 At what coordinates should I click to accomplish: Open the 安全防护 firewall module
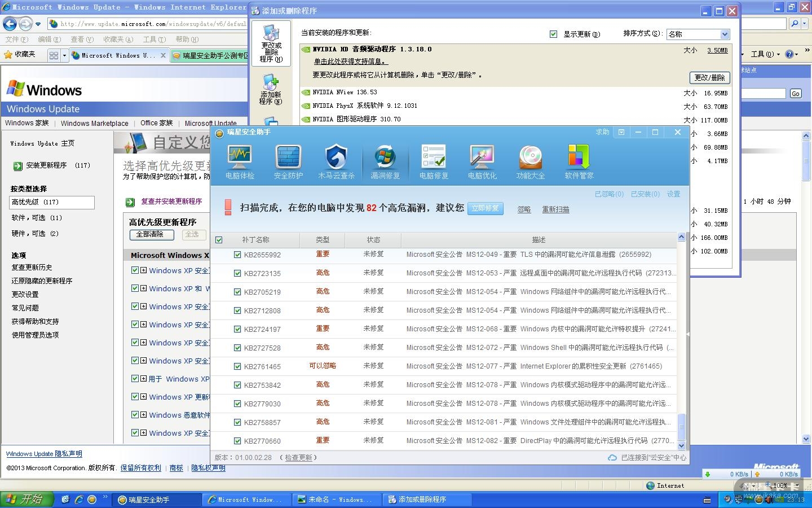tap(288, 162)
